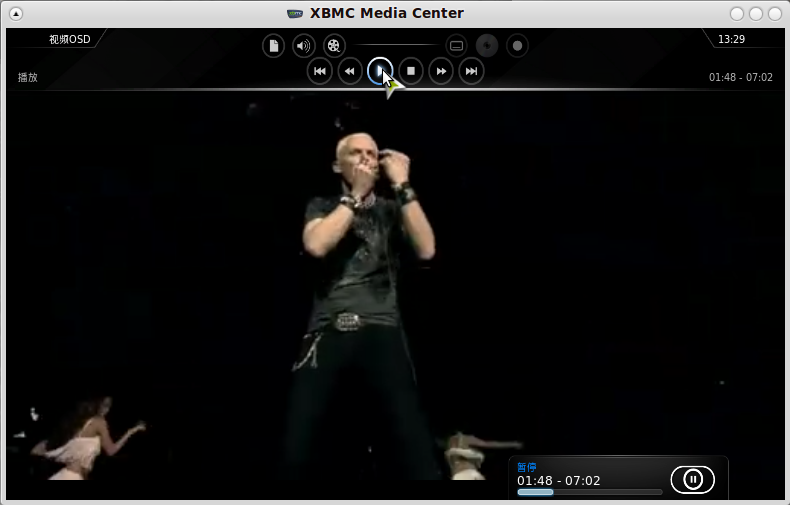Open the bookmarks page icon in OSD
This screenshot has height=505, width=790.
click(274, 46)
